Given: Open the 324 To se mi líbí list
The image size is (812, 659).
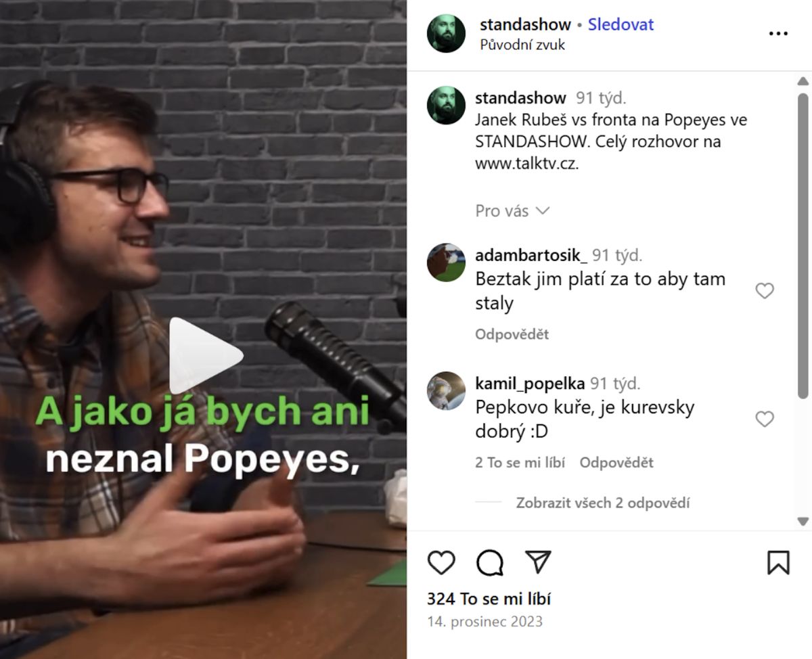Looking at the screenshot, I should click(x=489, y=599).
